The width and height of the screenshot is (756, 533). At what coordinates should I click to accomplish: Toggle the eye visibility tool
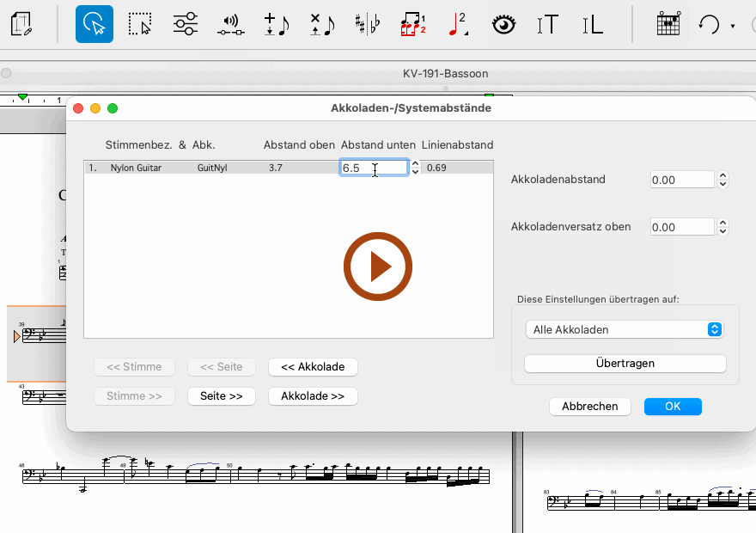(503, 24)
